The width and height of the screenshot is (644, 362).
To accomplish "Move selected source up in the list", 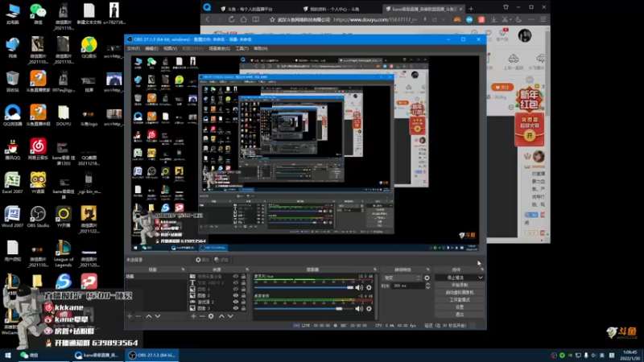I will [x=221, y=316].
